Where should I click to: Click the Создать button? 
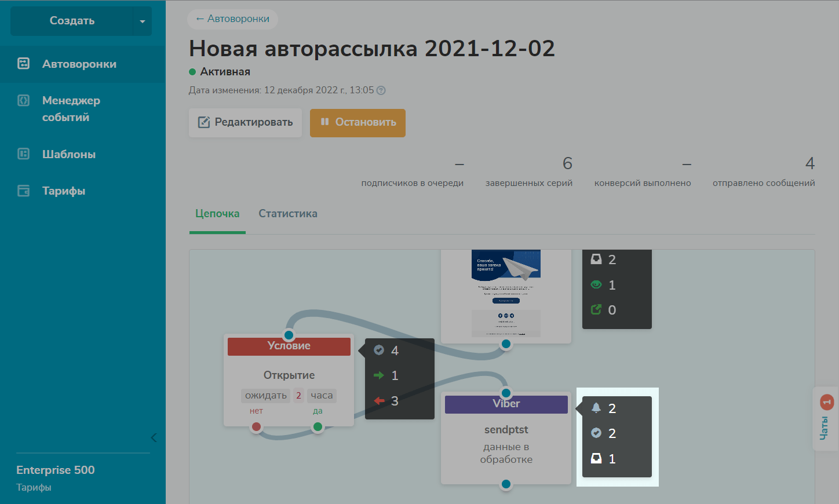(72, 21)
